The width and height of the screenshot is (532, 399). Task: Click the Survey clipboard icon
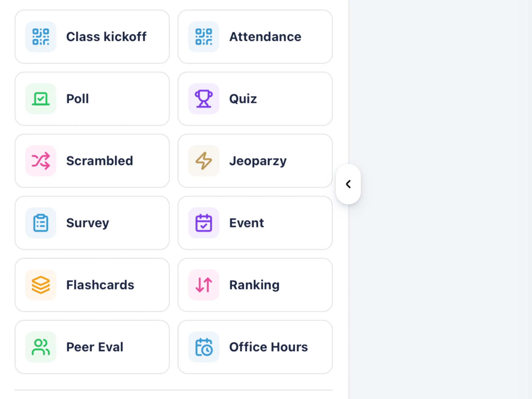coord(41,223)
